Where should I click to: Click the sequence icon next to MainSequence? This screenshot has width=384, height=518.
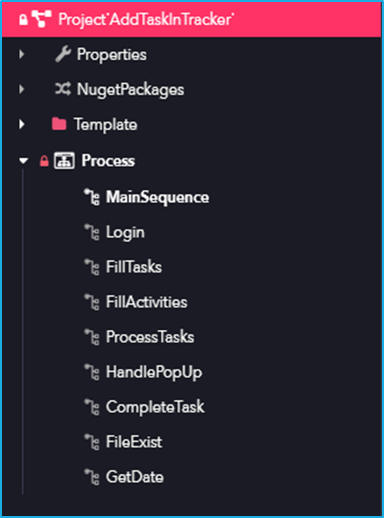[92, 197]
